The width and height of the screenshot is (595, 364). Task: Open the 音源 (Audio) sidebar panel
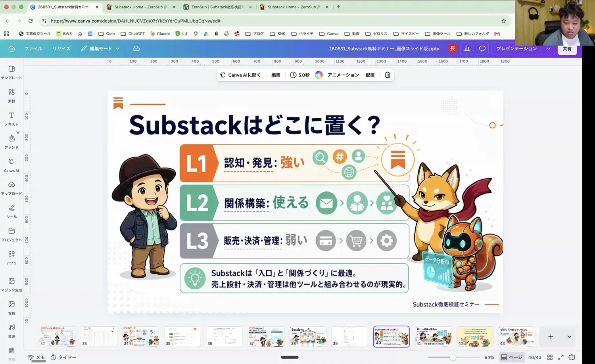pyautogui.click(x=12, y=331)
